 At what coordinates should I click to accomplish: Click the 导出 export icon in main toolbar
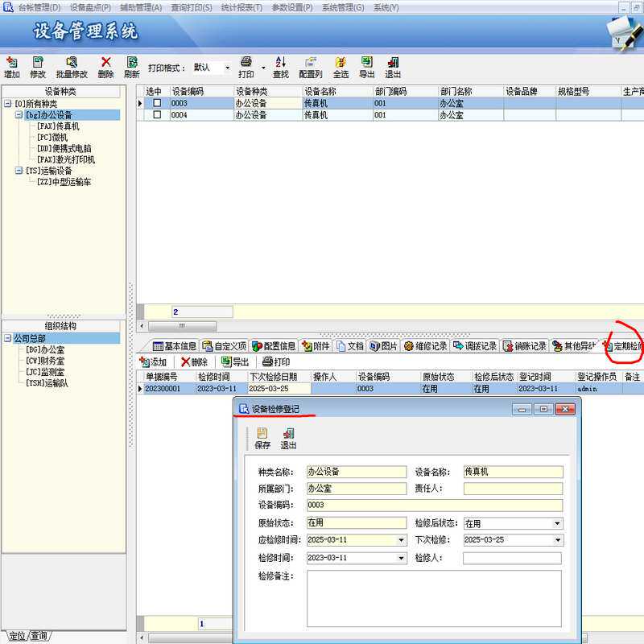367,68
